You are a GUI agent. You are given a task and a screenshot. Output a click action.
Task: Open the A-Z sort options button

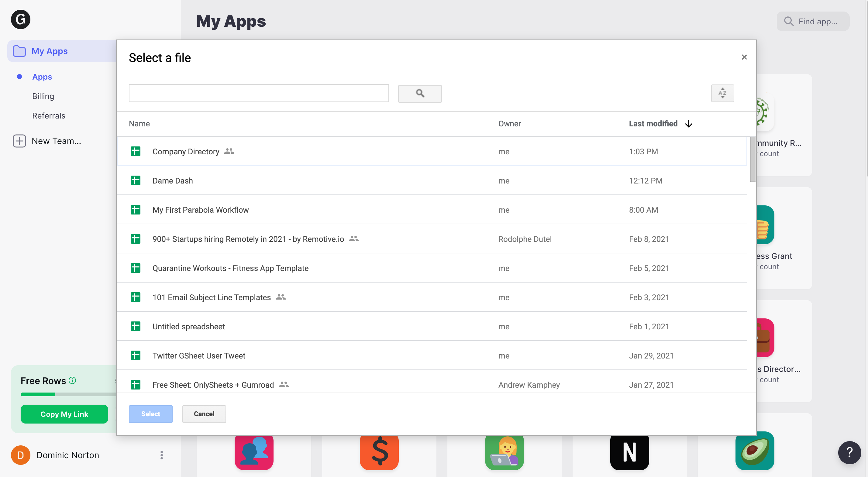pos(722,93)
